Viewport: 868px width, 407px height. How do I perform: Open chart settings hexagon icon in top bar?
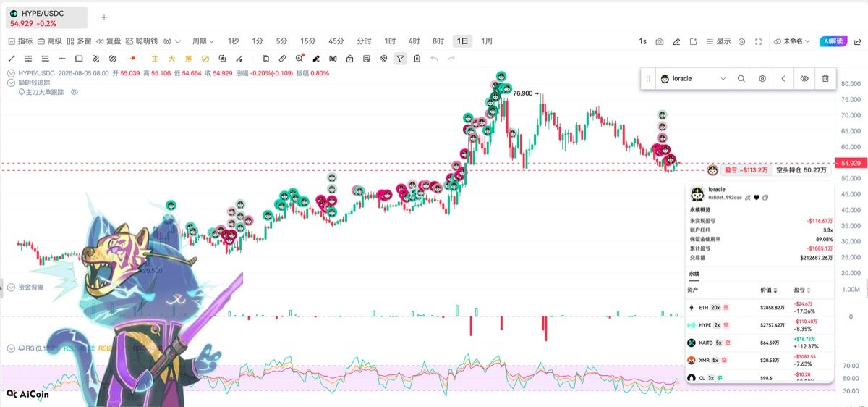click(x=741, y=41)
